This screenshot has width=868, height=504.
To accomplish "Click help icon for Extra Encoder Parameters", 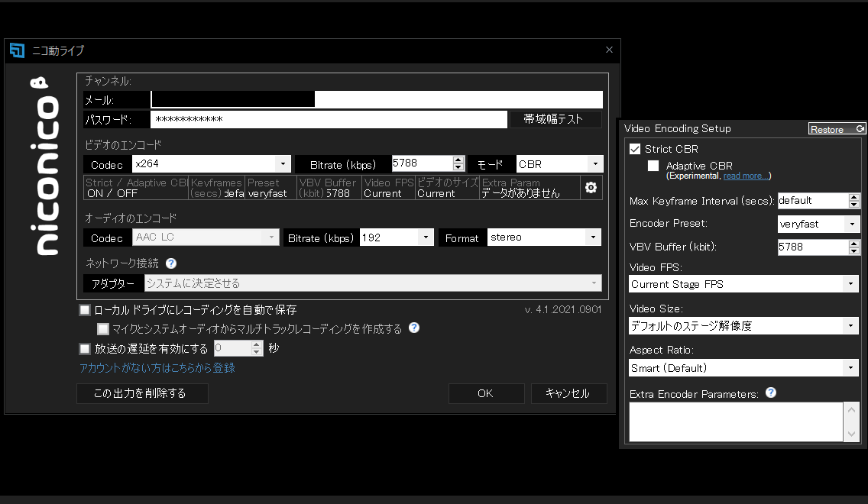I will 770,393.
